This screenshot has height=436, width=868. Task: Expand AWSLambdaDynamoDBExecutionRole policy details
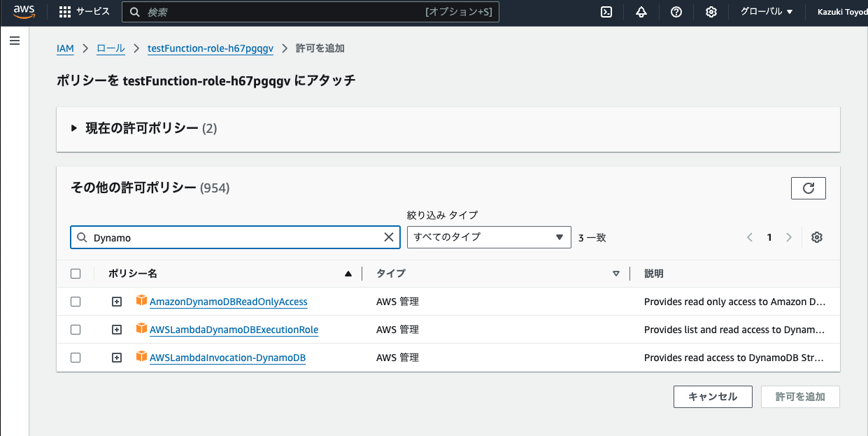coord(117,330)
